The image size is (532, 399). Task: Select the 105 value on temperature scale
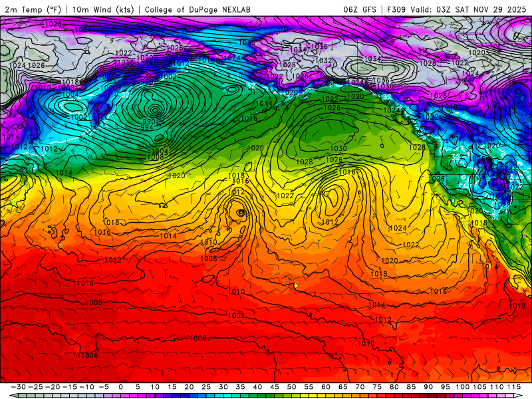pyautogui.click(x=479, y=387)
